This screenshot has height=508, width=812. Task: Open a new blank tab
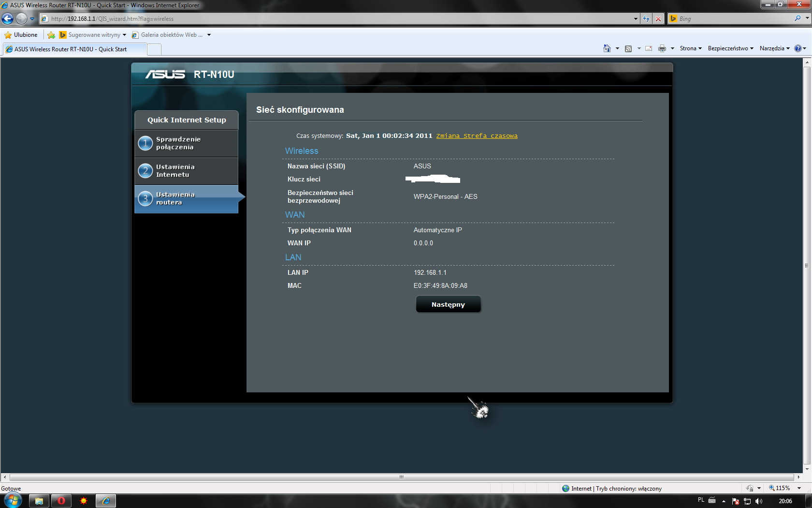click(x=154, y=49)
